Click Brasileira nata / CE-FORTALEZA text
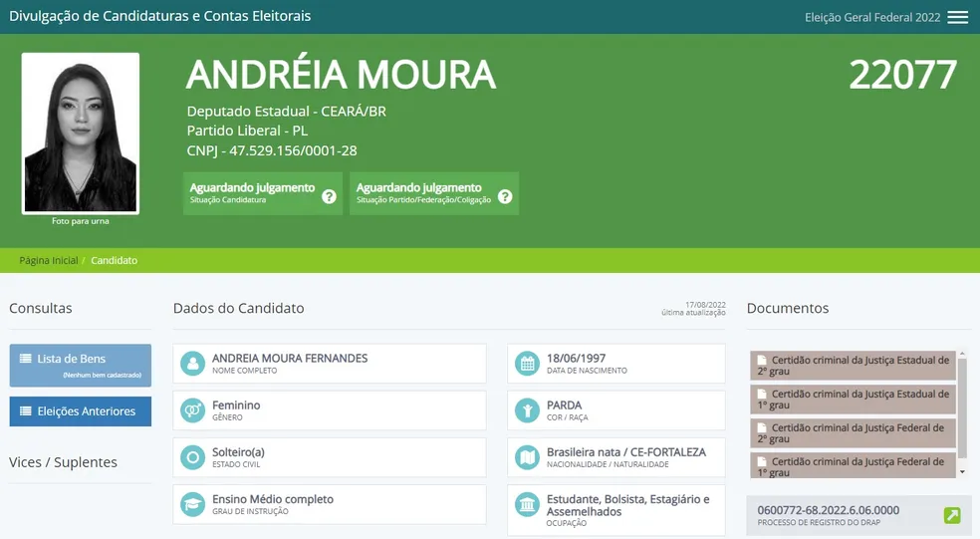The height and width of the screenshot is (539, 980). pos(626,452)
